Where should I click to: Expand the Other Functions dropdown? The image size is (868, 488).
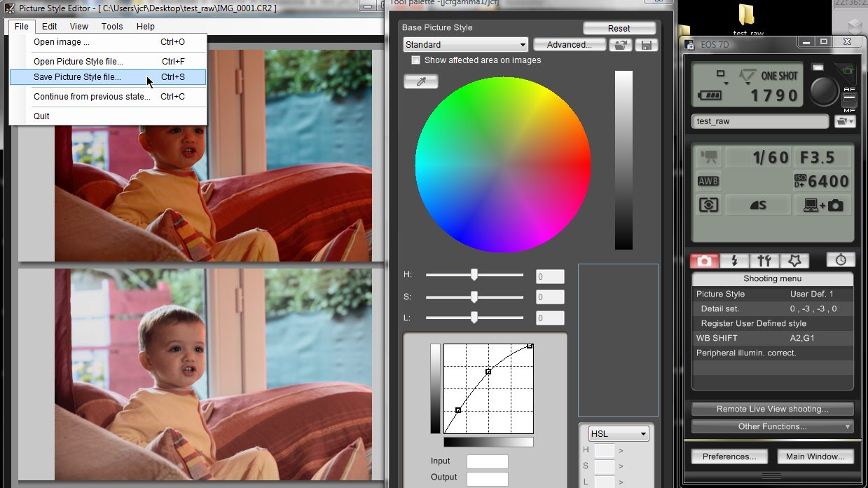[x=772, y=426]
